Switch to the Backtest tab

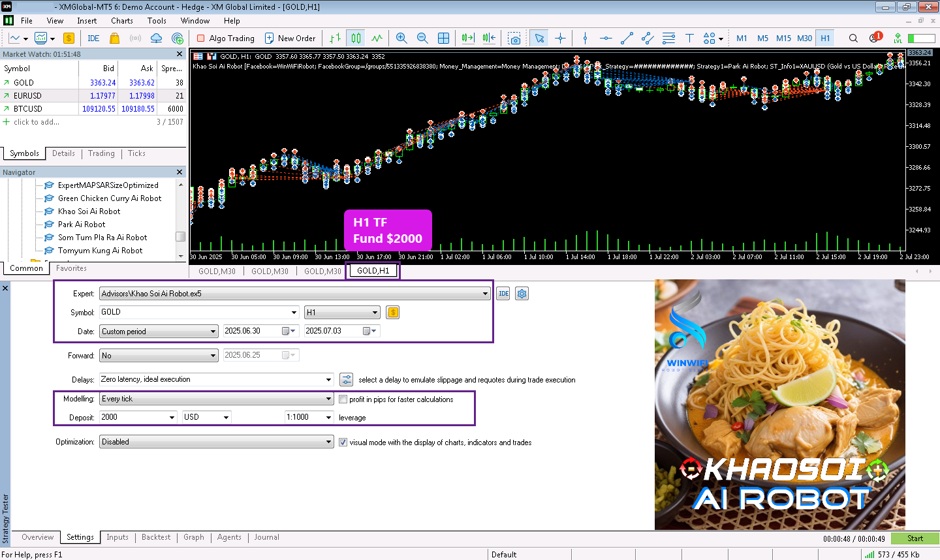tap(156, 537)
